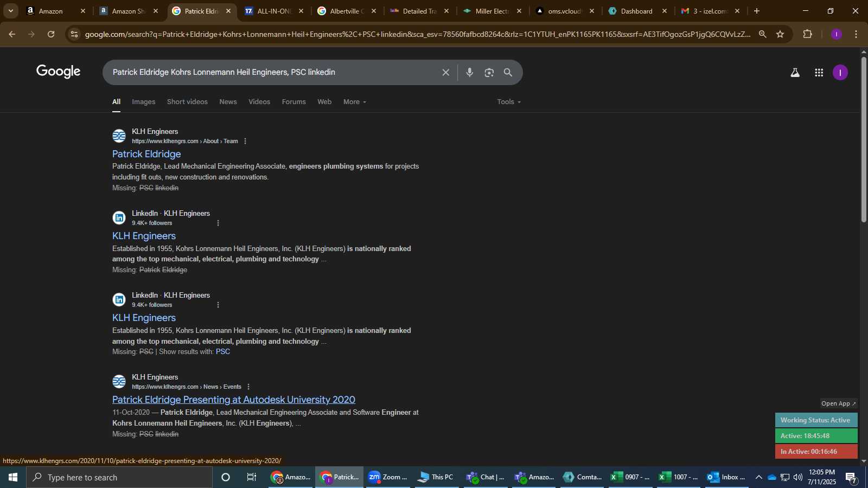Select the Images tab
Screen dimensions: 868x488
coord(143,102)
